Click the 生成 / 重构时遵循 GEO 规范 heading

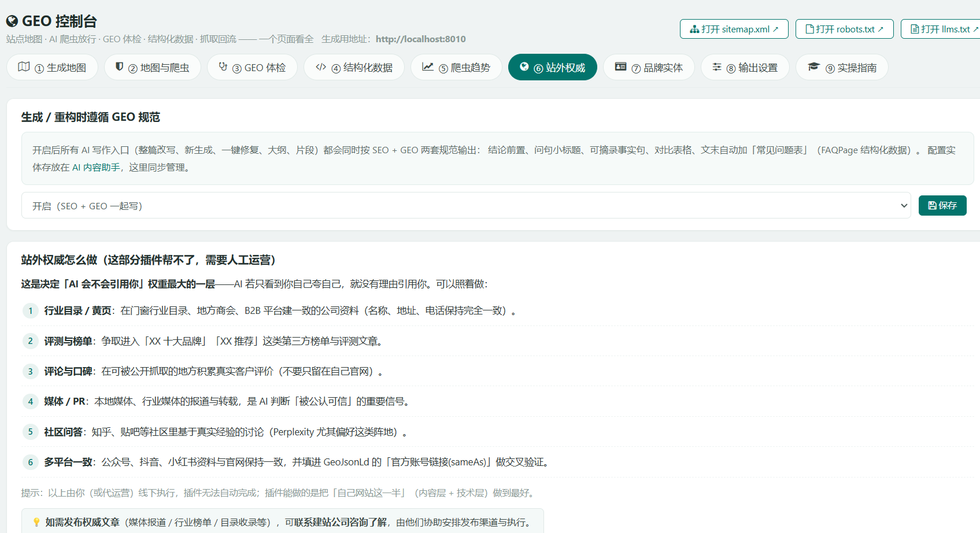click(91, 117)
